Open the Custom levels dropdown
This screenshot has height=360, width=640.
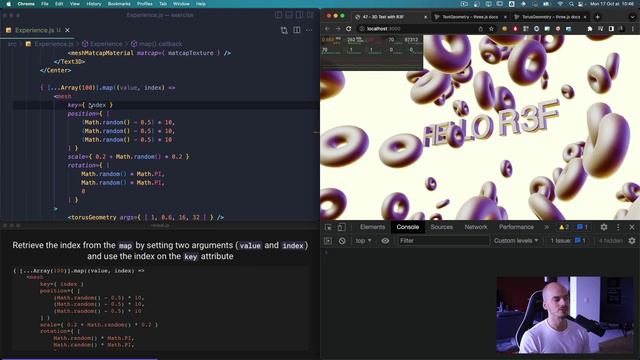point(516,241)
